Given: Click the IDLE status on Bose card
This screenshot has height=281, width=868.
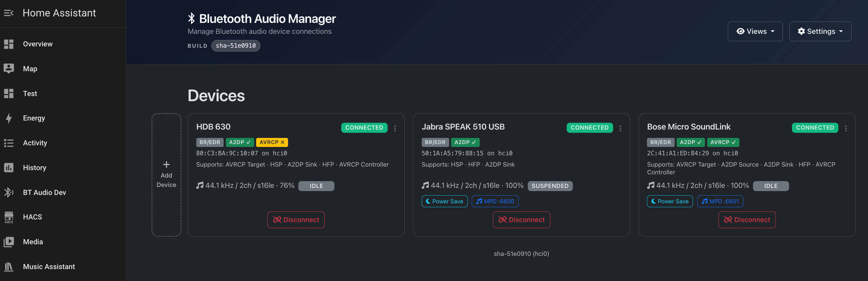Looking at the screenshot, I should (x=771, y=186).
